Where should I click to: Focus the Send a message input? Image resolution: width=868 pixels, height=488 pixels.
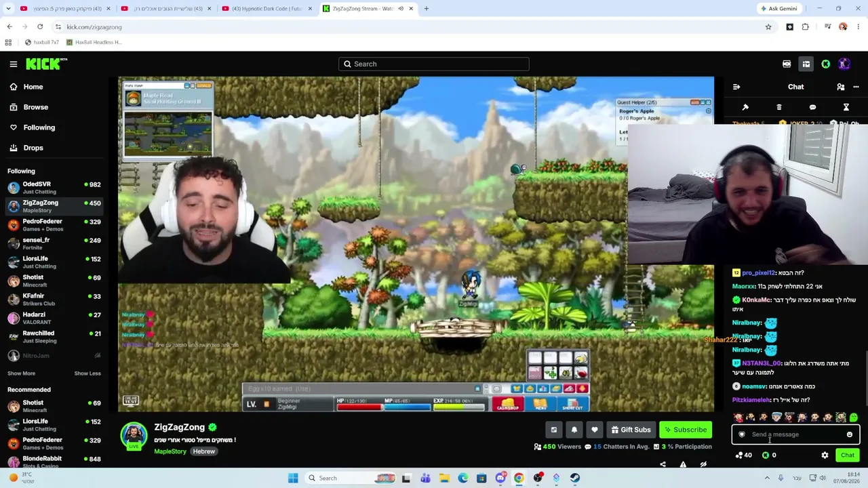795,434
